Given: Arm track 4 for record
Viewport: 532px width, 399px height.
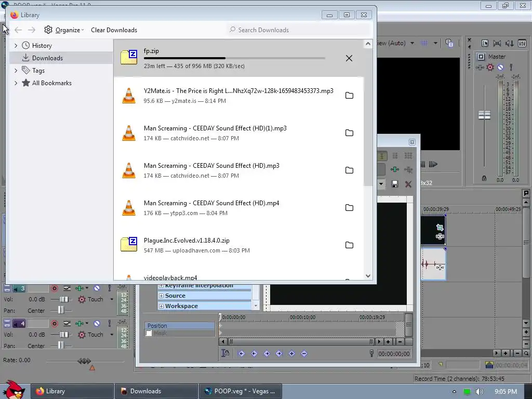Looking at the screenshot, I should click(x=54, y=324).
